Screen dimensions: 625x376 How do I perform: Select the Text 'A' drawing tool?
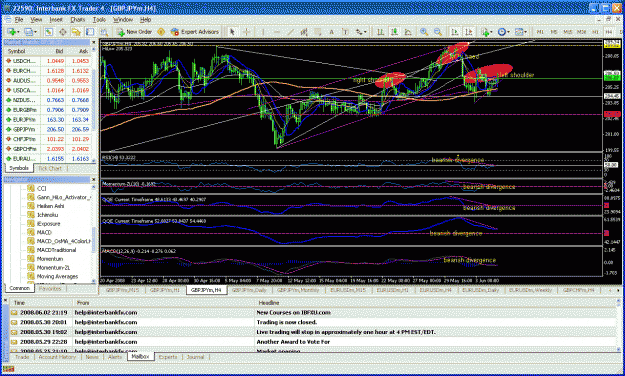pos(331,32)
